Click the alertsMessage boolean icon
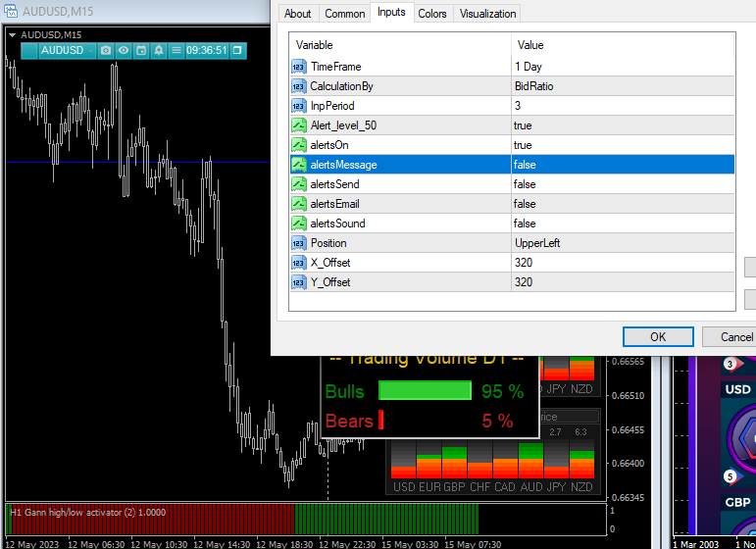 [299, 165]
